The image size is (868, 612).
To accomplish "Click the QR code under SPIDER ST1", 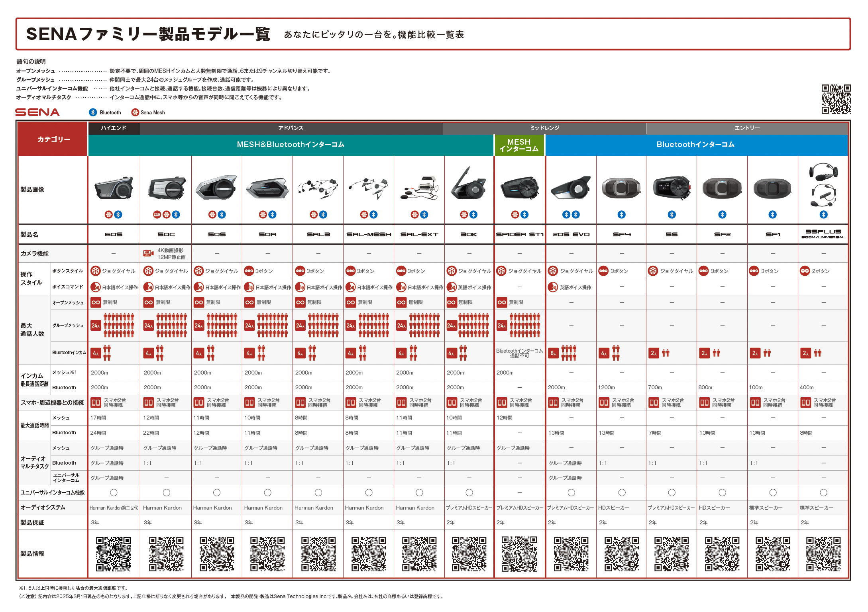I will (x=520, y=554).
